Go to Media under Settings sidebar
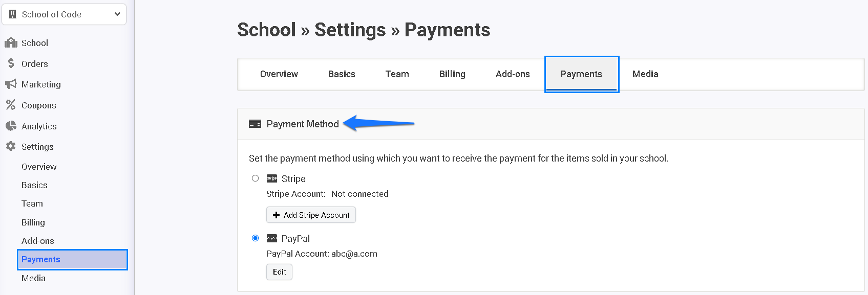The width and height of the screenshot is (868, 295). coord(33,278)
